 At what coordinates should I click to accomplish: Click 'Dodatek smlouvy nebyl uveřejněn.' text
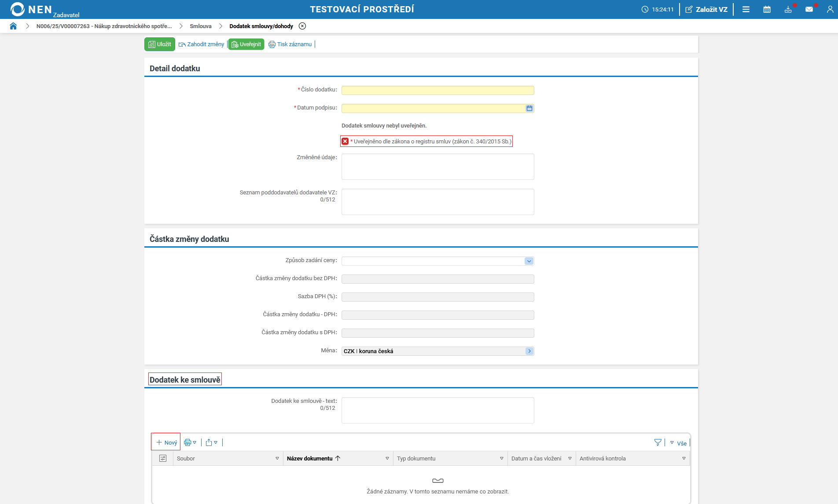[x=384, y=126]
